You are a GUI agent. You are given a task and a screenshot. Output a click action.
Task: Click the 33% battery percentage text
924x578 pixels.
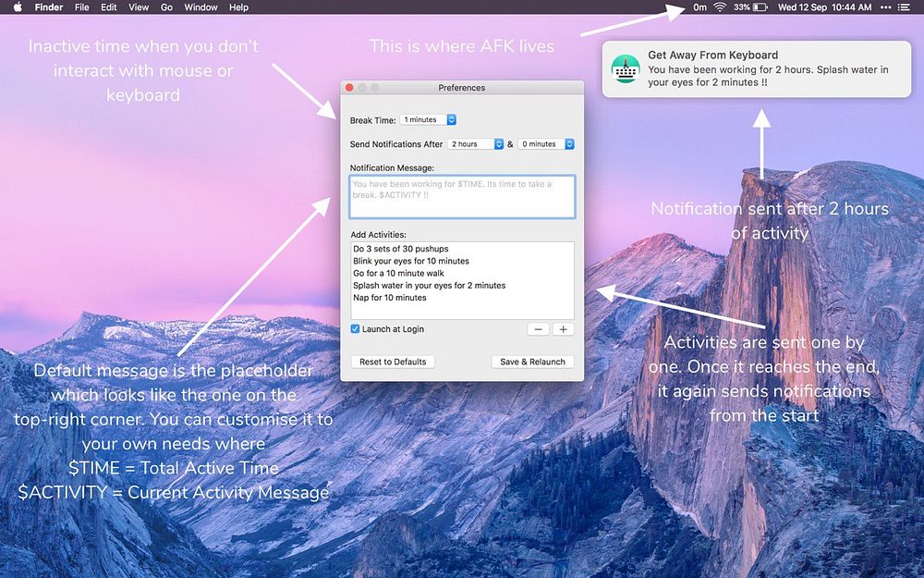click(x=741, y=7)
